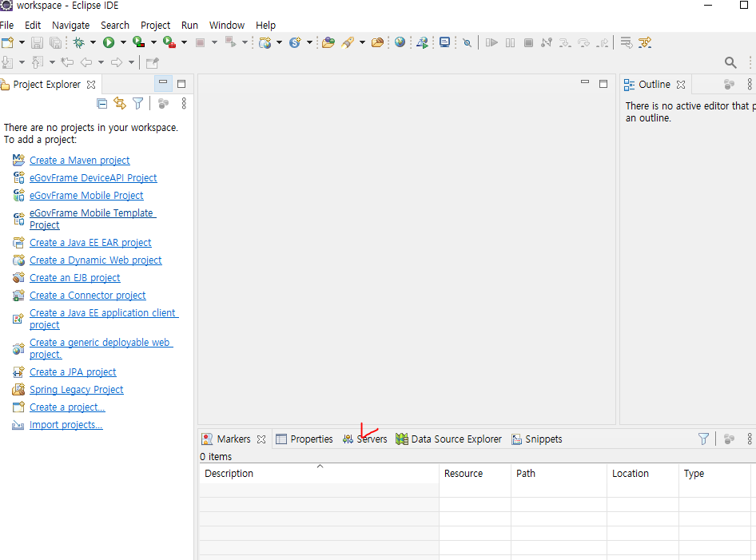
Task: Open the File menu
Action: pyautogui.click(x=6, y=25)
